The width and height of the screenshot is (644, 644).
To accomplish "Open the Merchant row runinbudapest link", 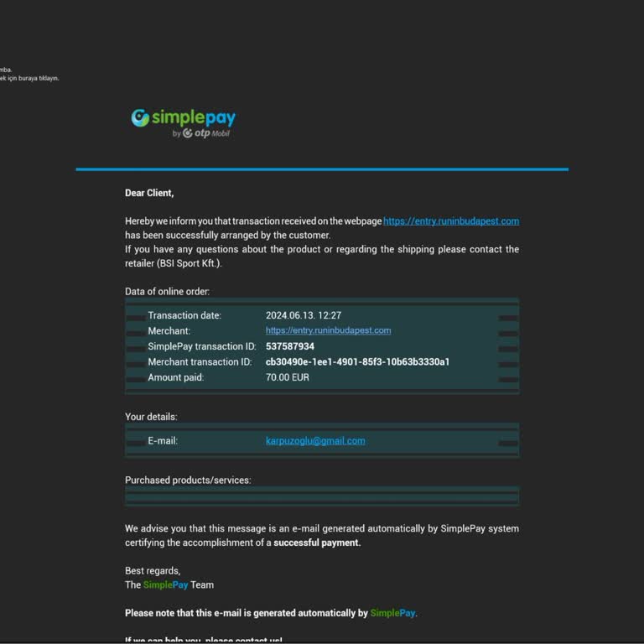I will point(328,330).
